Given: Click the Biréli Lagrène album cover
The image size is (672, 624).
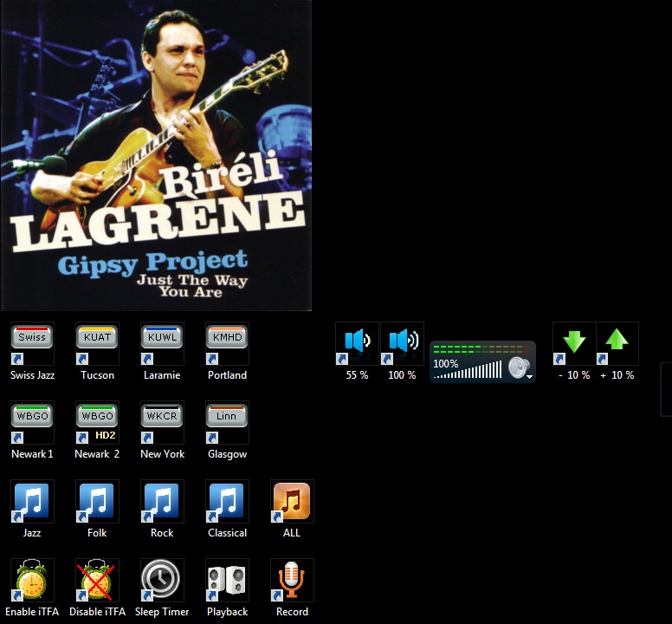Looking at the screenshot, I should 156,155.
